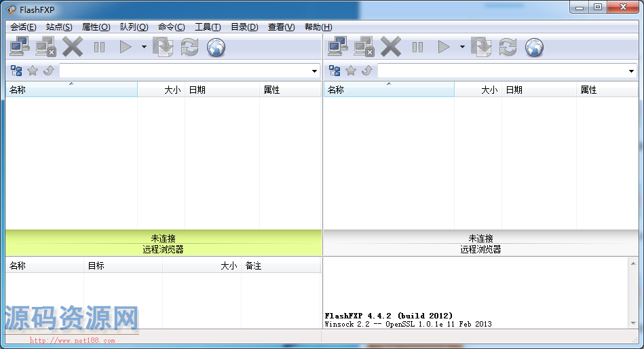644x349 pixels.
Task: Expand the left pane path dropdown
Action: (314, 71)
